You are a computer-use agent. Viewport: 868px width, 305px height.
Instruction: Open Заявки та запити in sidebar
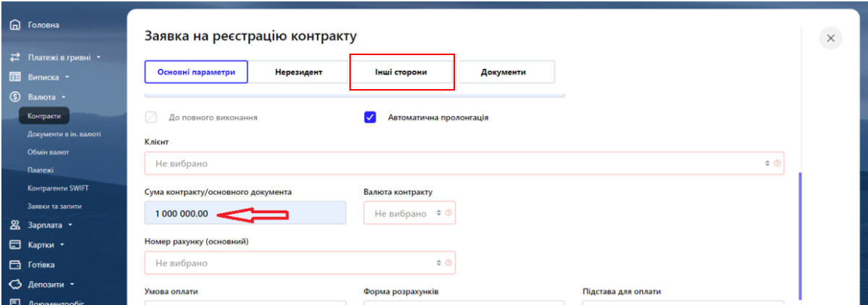coord(54,206)
